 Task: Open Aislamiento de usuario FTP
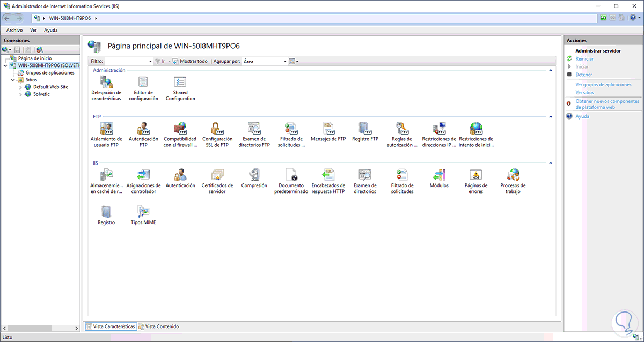coord(106,135)
